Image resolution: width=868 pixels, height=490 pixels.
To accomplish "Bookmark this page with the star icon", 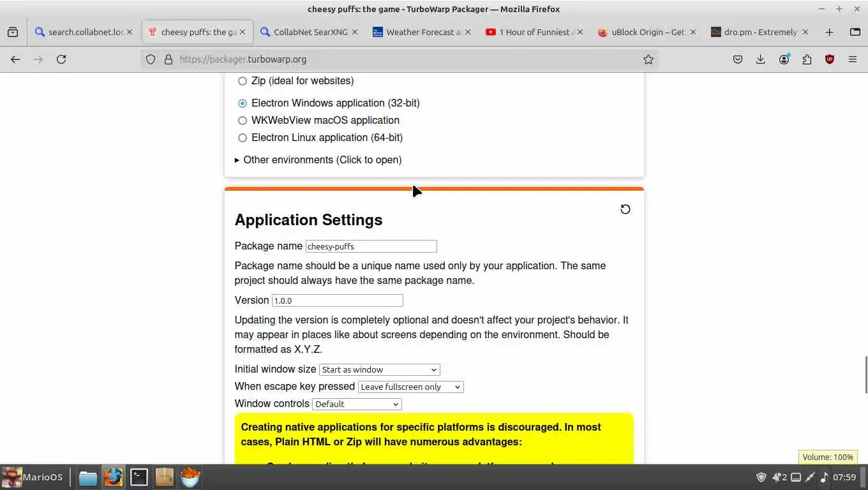I will click(x=648, y=59).
